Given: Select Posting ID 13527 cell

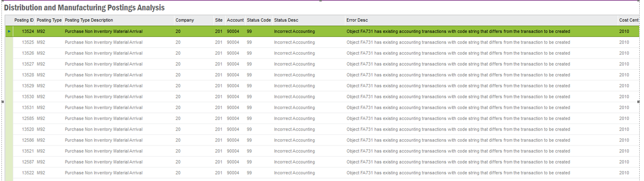Looking at the screenshot, I should coord(28,64).
